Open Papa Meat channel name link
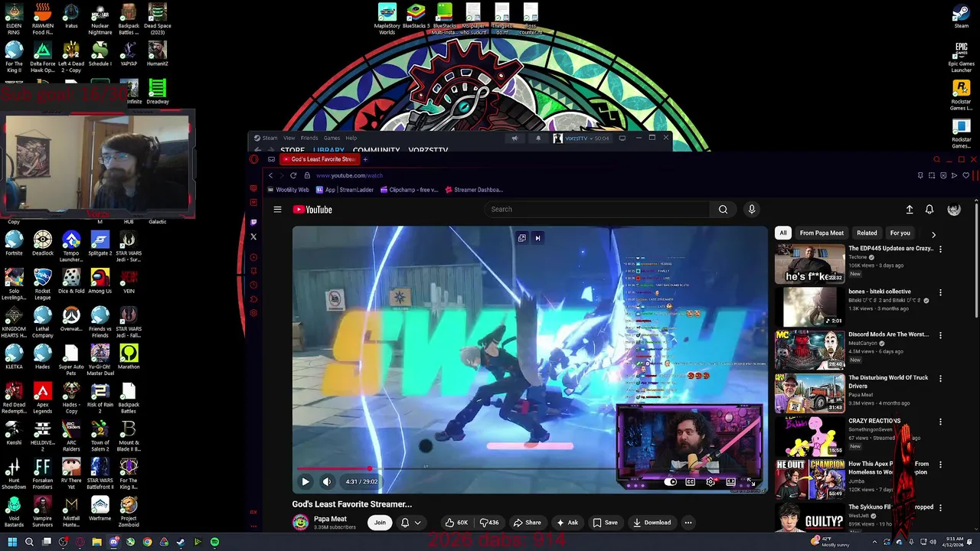 (330, 518)
